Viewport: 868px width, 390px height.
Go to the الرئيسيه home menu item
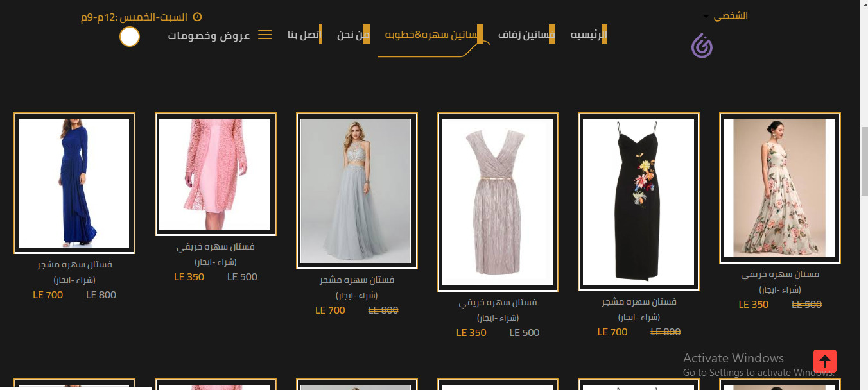click(x=589, y=35)
